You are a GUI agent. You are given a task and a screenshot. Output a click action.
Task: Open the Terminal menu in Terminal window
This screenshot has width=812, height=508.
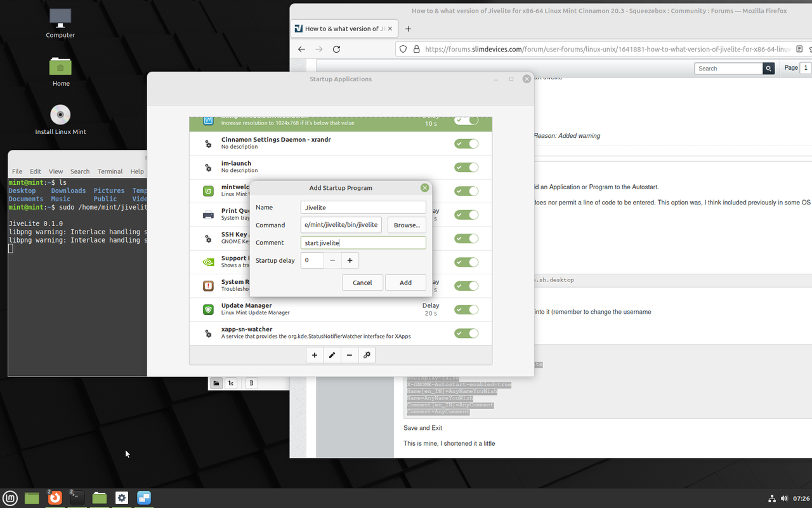click(x=110, y=171)
